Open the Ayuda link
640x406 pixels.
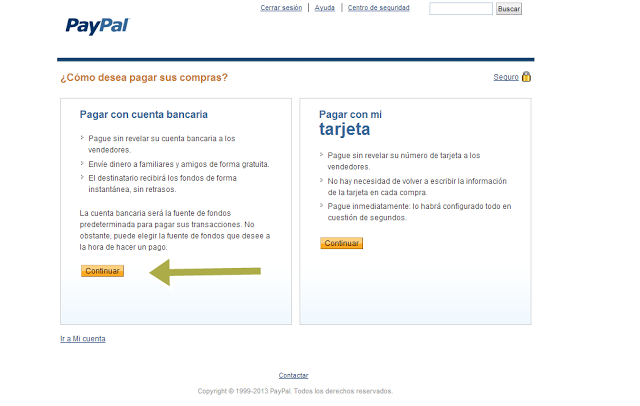[324, 8]
